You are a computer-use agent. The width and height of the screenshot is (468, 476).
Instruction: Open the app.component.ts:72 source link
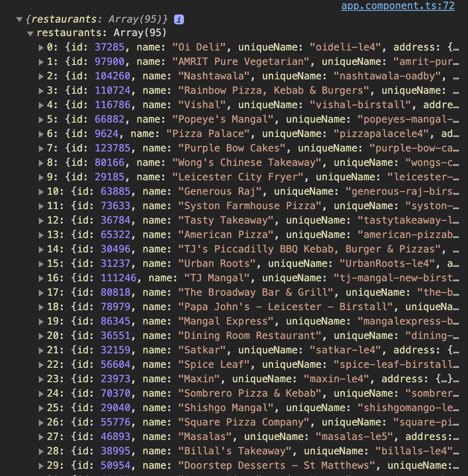[x=398, y=5]
